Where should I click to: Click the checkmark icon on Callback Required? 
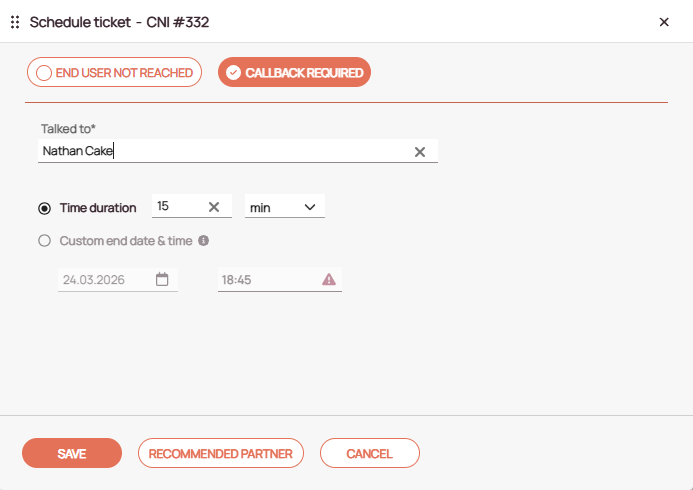(233, 73)
